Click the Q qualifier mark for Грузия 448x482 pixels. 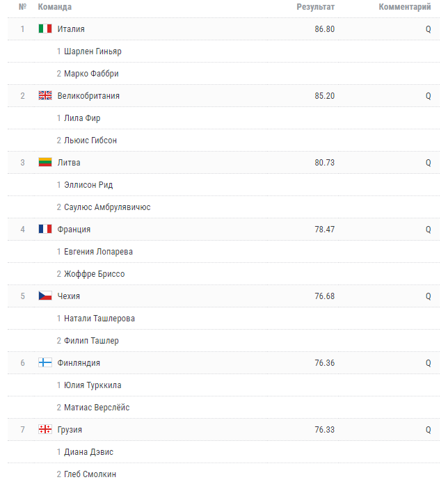(x=428, y=430)
